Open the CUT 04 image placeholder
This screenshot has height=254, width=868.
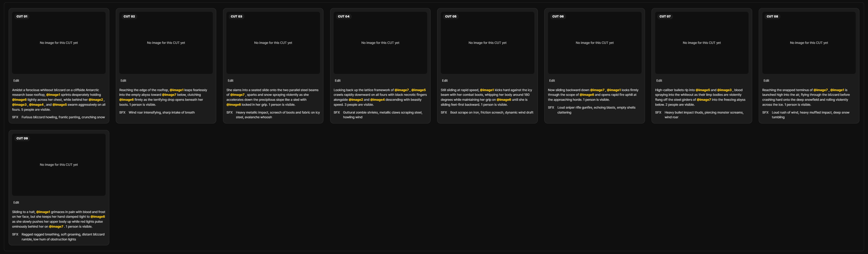click(x=380, y=43)
